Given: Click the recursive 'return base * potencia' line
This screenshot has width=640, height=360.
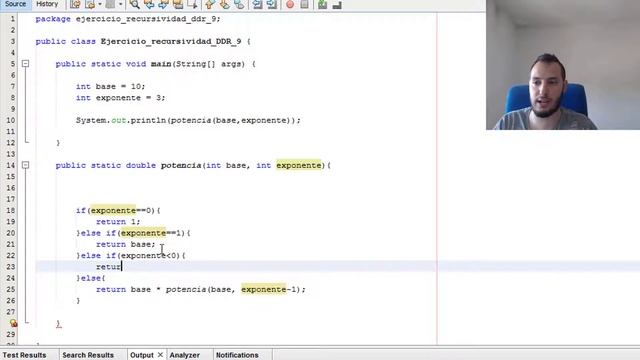Looking at the screenshot, I should 200,289.
